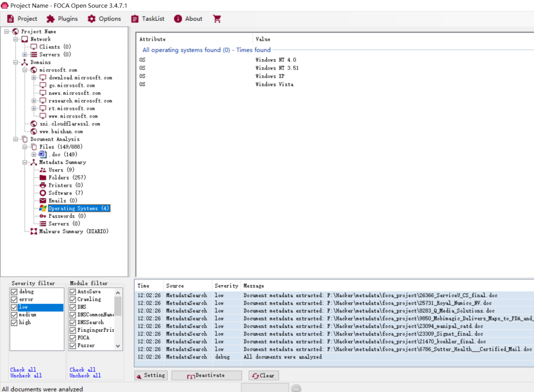Click the Metadata Summary icon
Image resolution: width=534 pixels, height=392 pixels.
point(34,162)
